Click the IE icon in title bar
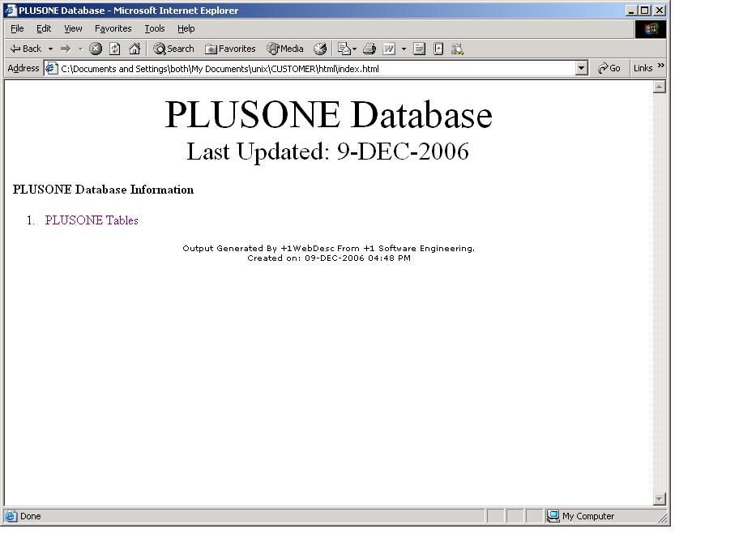This screenshot has height=559, width=756. 11,10
